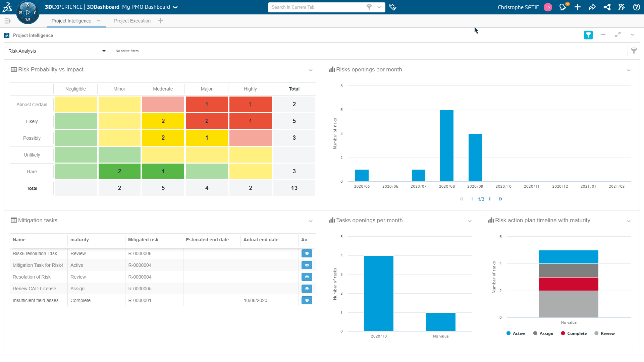Toggle the blue filter icon in widget header

[588, 35]
